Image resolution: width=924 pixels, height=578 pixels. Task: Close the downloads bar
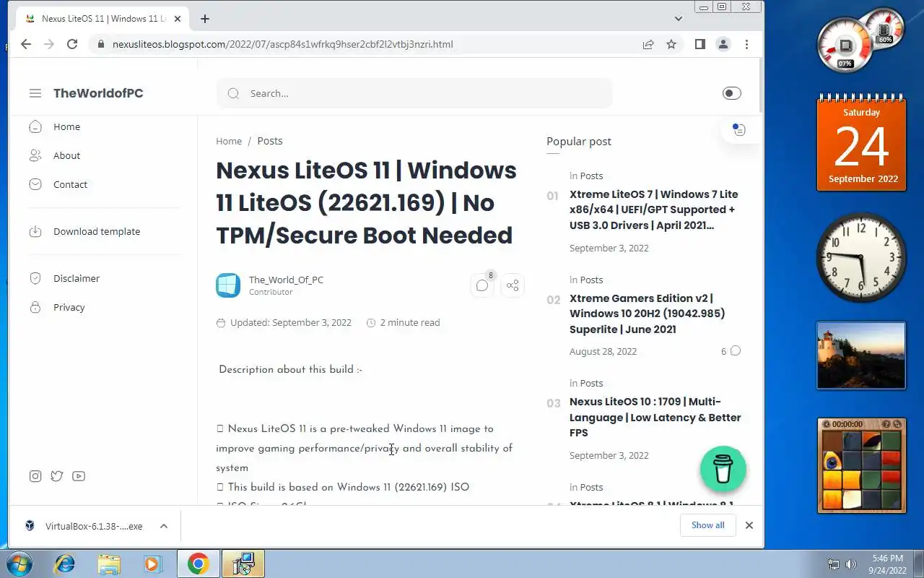tap(749, 525)
